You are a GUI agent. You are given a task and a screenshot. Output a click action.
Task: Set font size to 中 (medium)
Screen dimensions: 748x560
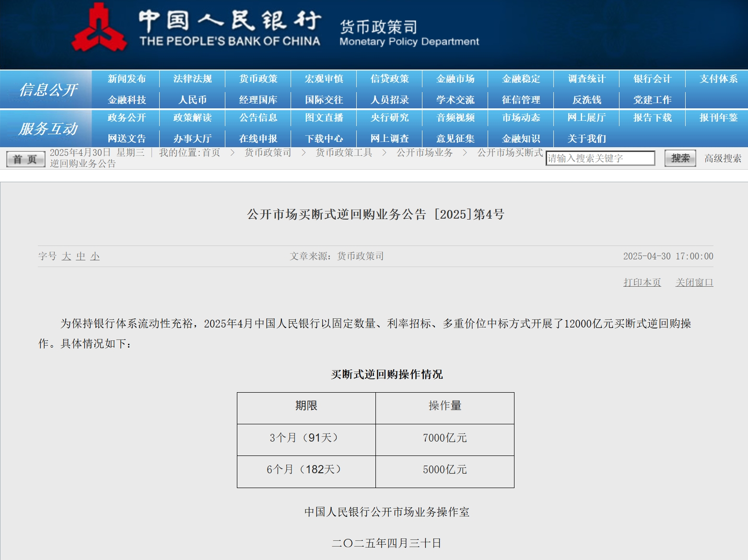tap(81, 257)
